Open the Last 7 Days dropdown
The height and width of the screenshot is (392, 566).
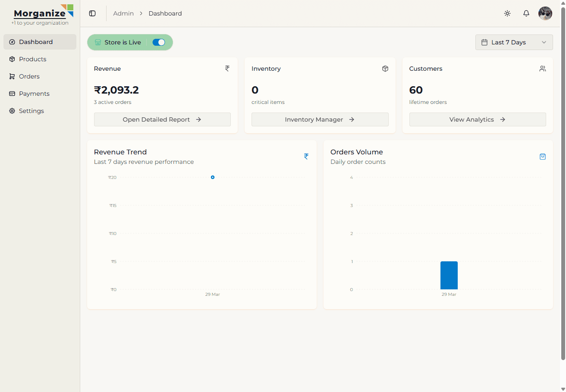pos(509,42)
